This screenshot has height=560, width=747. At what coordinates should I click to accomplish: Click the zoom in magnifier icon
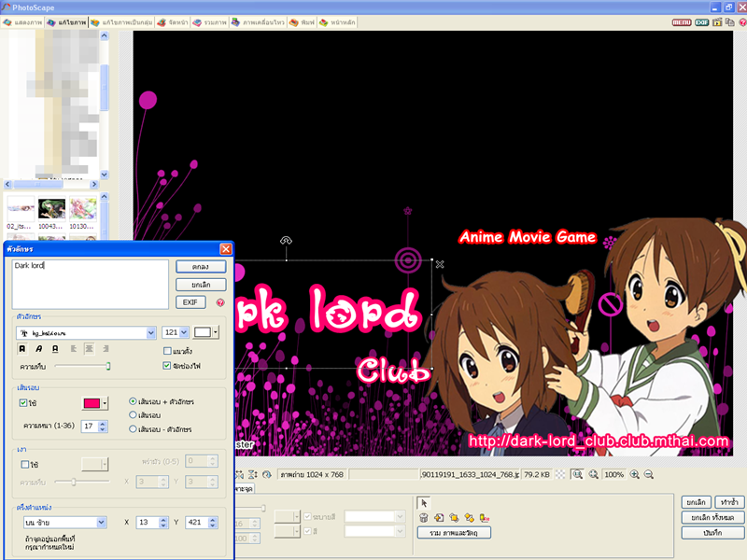tap(635, 474)
